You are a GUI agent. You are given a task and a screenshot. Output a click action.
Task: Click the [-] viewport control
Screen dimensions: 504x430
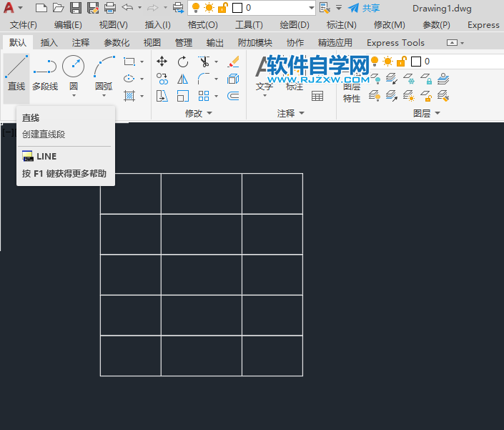[8, 132]
